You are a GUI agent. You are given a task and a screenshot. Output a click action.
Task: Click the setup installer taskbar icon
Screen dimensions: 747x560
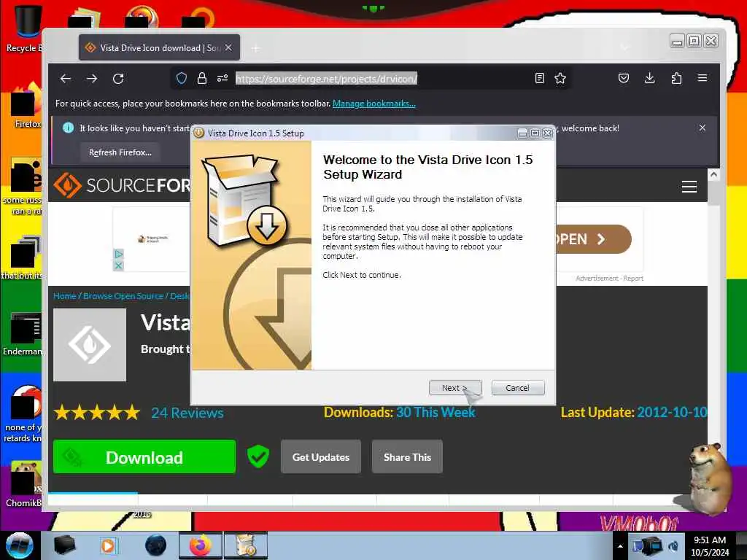pos(246,545)
